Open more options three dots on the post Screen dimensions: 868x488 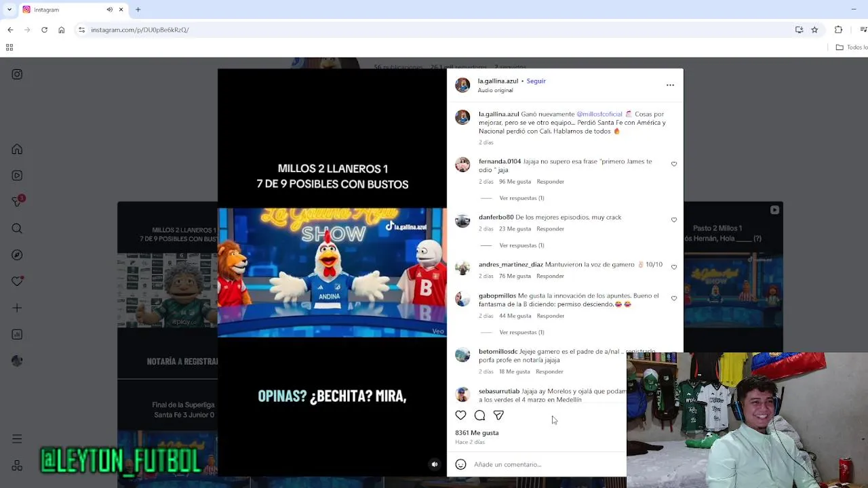[x=670, y=85]
